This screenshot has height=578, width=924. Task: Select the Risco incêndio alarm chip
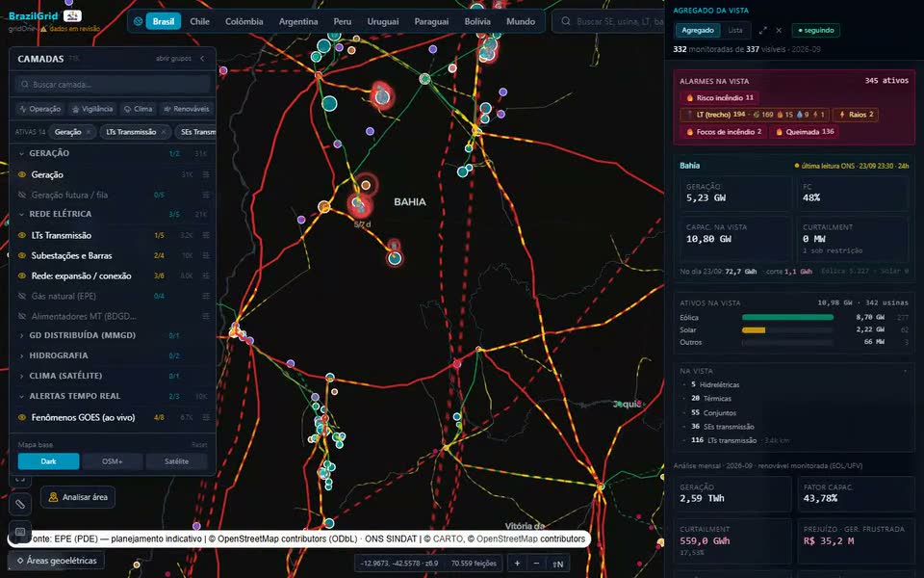[x=719, y=98]
